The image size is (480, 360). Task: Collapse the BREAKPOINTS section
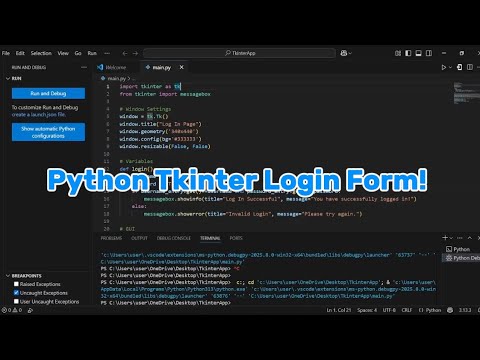pyautogui.click(x=24, y=276)
